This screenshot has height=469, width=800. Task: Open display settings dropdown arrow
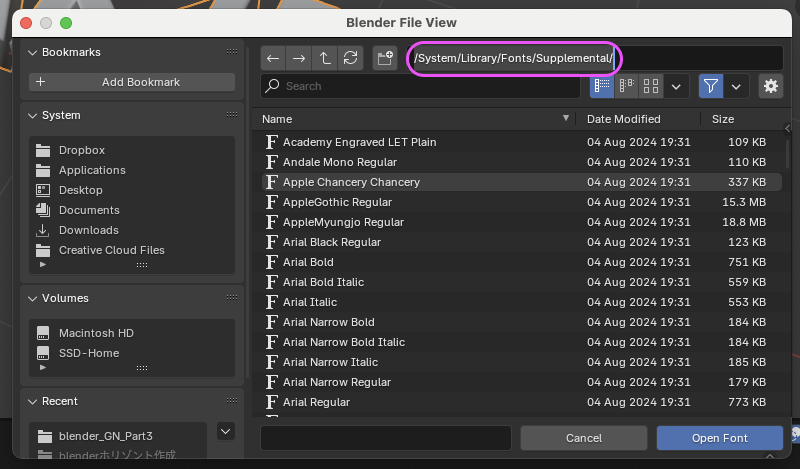click(676, 86)
